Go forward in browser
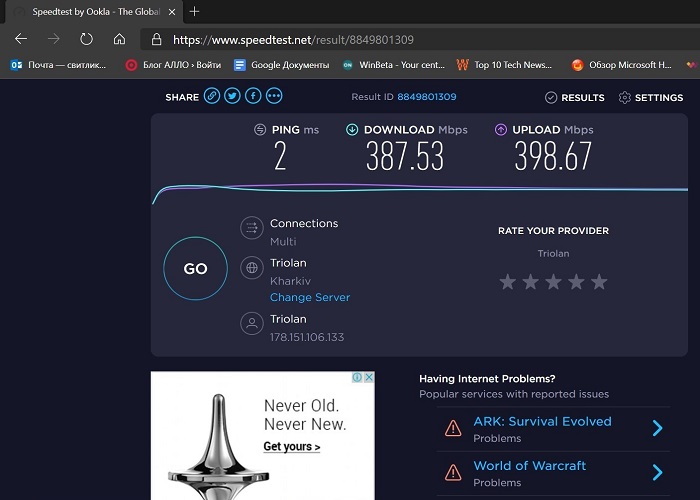The image size is (700, 500). tap(54, 39)
